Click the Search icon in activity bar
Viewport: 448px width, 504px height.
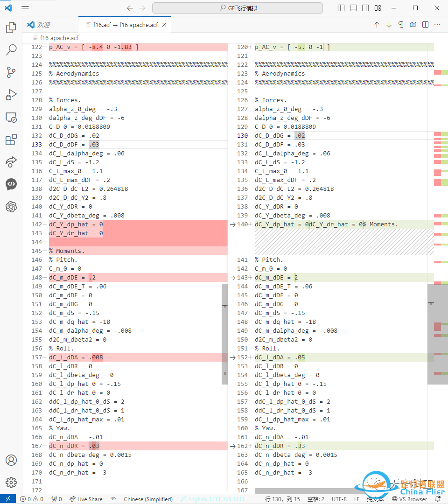11,50
